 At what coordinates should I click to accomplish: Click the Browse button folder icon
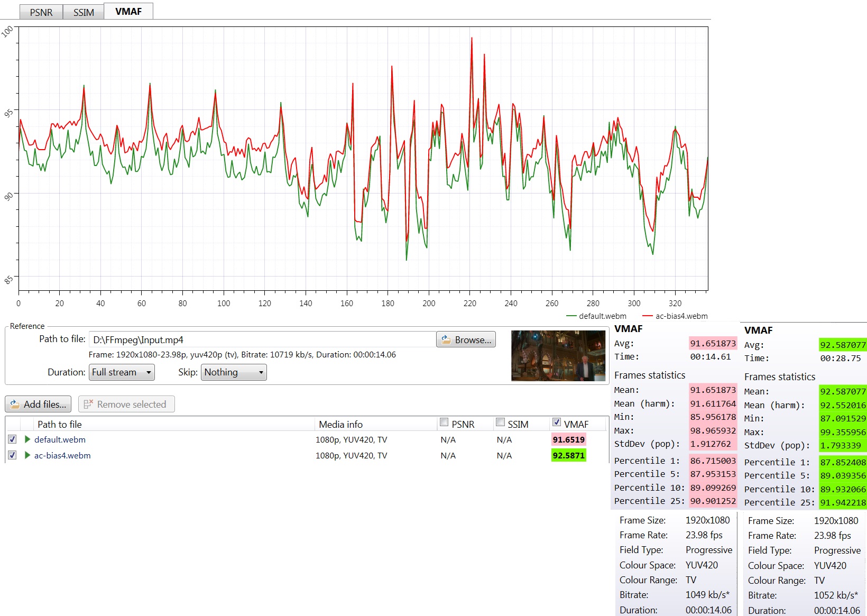[445, 339]
